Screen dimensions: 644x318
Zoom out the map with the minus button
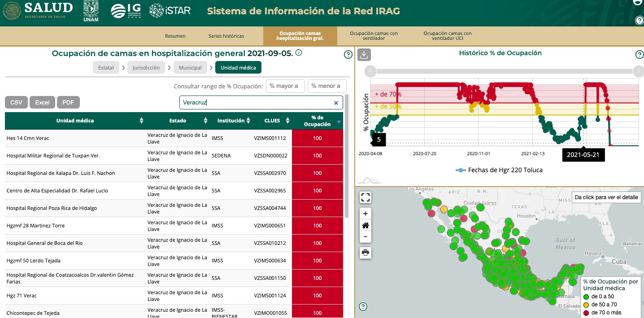[366, 237]
